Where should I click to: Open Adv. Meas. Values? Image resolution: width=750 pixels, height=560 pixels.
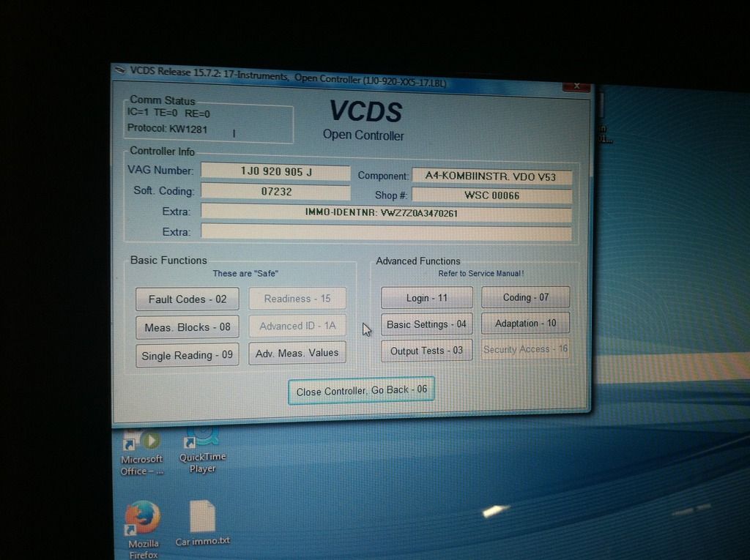[x=297, y=353]
